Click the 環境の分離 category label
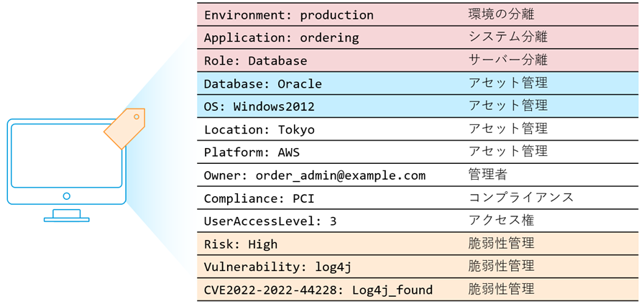The width and height of the screenshot is (644, 304). point(501,14)
